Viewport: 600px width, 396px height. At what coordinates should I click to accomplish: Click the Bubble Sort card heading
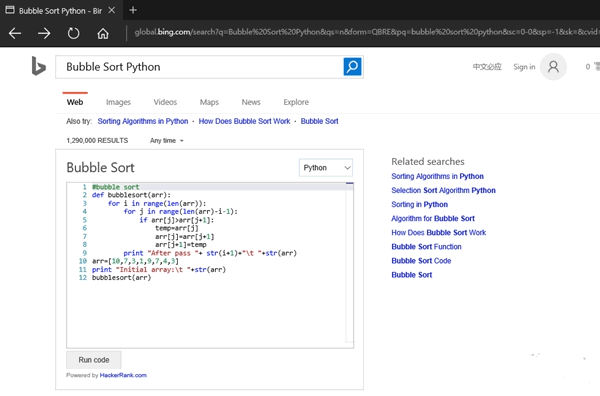[x=100, y=168]
